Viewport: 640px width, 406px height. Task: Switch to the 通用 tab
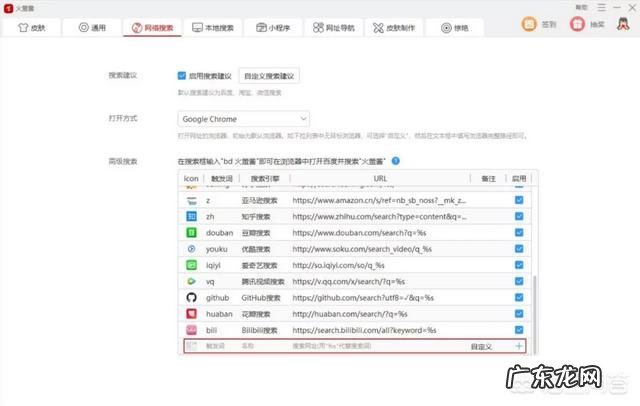click(x=92, y=28)
